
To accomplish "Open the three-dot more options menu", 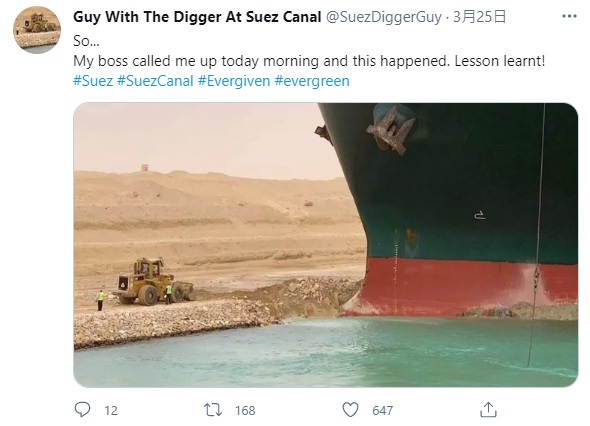I will (569, 16).
